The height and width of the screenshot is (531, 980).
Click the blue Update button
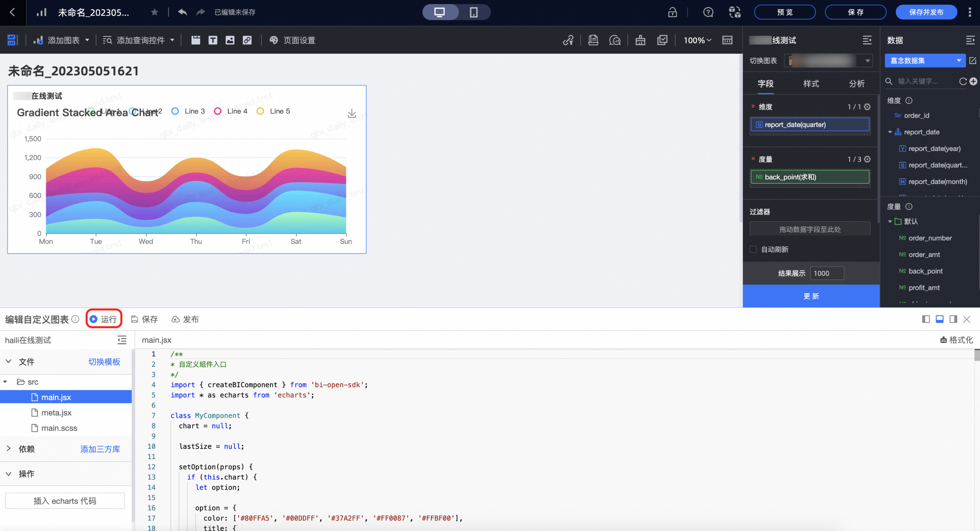tap(811, 296)
